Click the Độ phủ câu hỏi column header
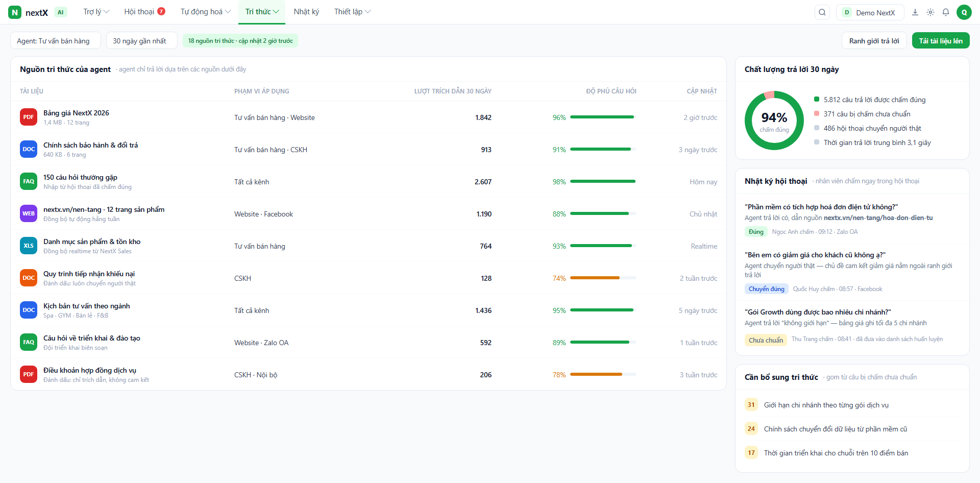 click(x=611, y=91)
